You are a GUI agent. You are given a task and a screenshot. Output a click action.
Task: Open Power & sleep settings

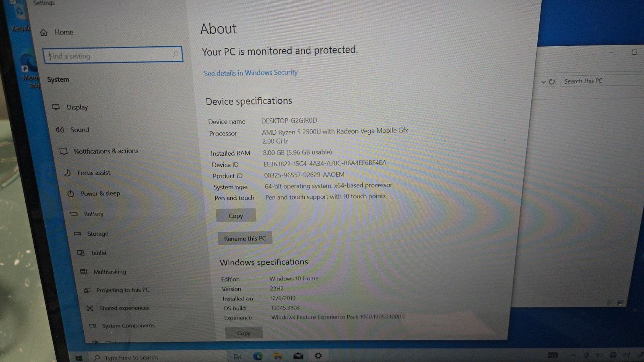click(x=94, y=193)
